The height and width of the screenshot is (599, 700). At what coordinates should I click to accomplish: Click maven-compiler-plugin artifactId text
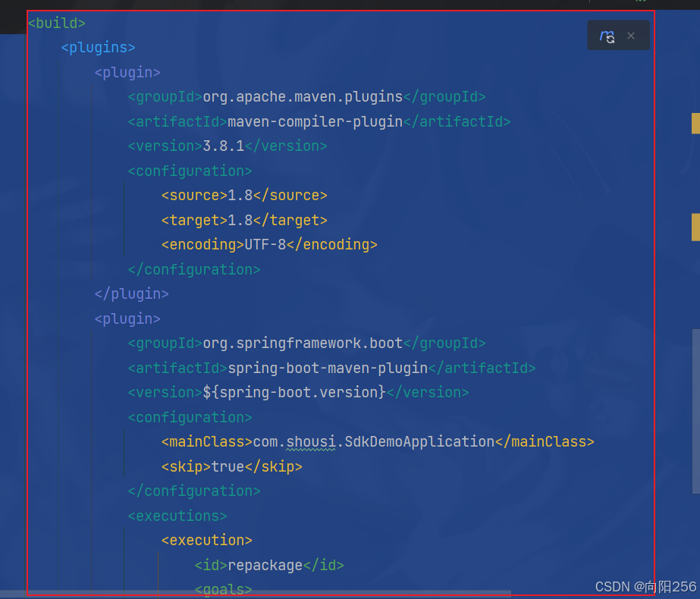tap(315, 122)
